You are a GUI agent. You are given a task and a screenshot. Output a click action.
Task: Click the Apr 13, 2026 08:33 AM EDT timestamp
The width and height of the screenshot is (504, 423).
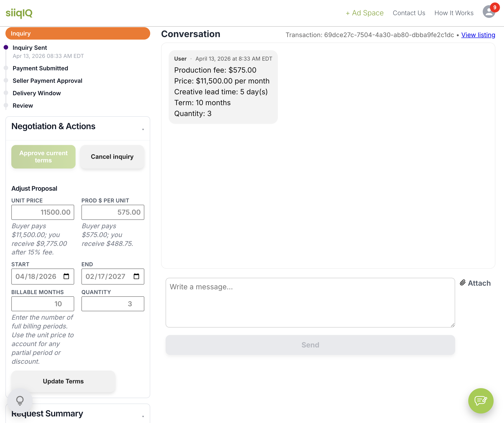[x=48, y=56]
